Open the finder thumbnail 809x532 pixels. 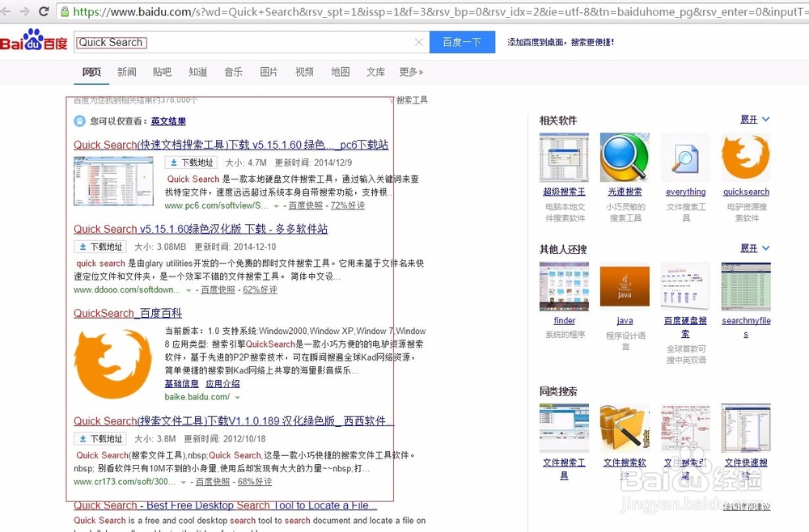pos(564,287)
